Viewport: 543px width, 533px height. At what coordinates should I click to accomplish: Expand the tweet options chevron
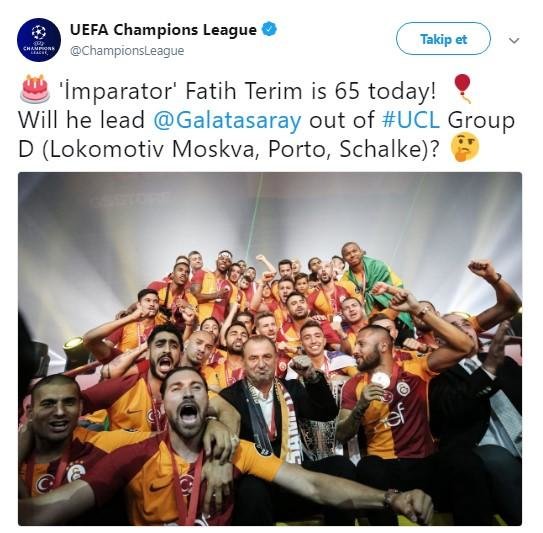pyautogui.click(x=514, y=41)
